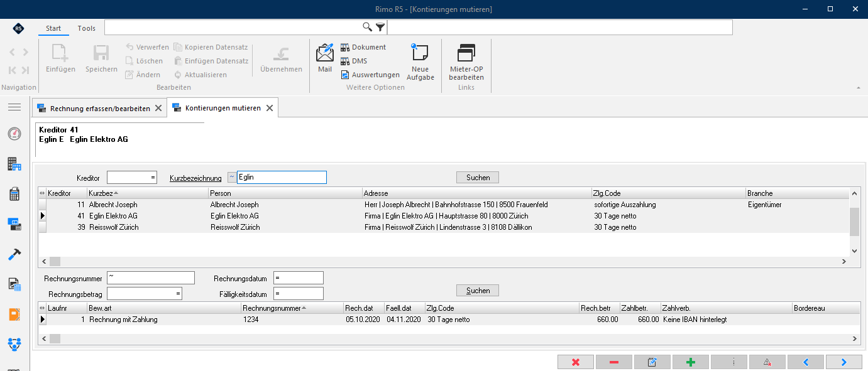Open the dashboard gauge sidebar icon
The height and width of the screenshot is (371, 868).
pos(14,134)
